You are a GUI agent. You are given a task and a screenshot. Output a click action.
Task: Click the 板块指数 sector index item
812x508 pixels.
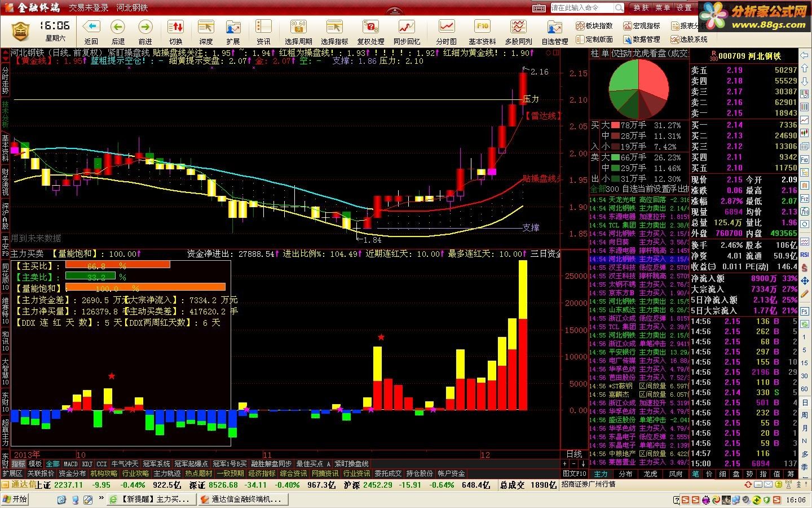[594, 26]
